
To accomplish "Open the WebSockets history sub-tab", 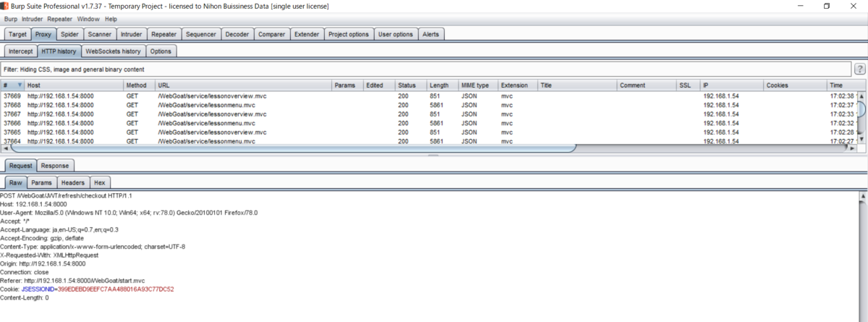I will coord(113,51).
